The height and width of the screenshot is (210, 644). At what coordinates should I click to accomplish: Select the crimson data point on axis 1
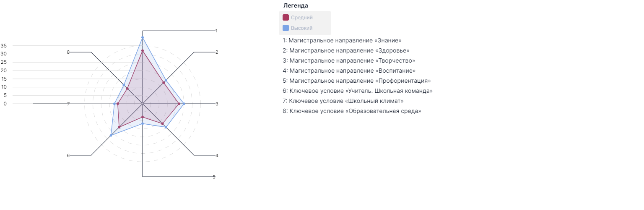pyautogui.click(x=143, y=51)
